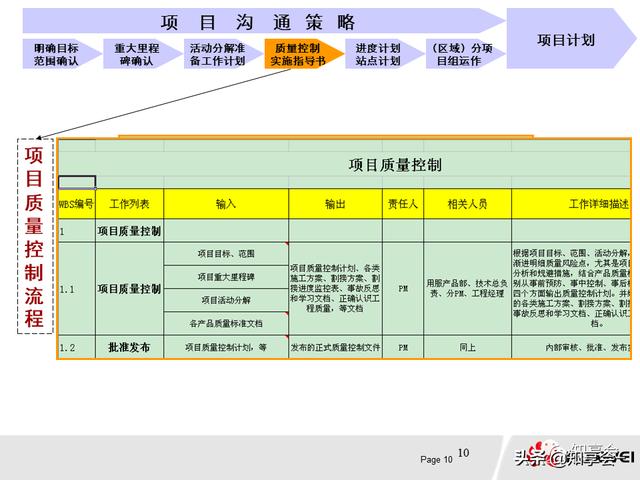Viewport: 640px width, 480px height.
Task: Go to 活动分解准备工作计划 step
Action: click(216, 54)
